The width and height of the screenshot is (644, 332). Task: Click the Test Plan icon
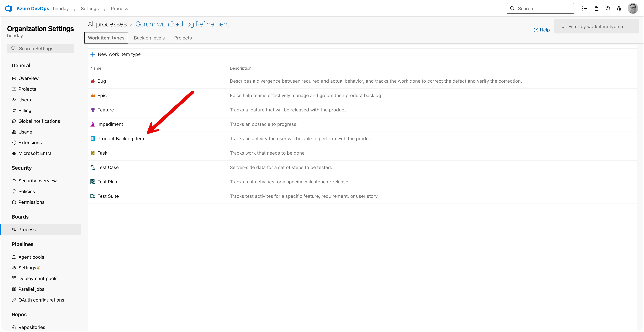92,181
